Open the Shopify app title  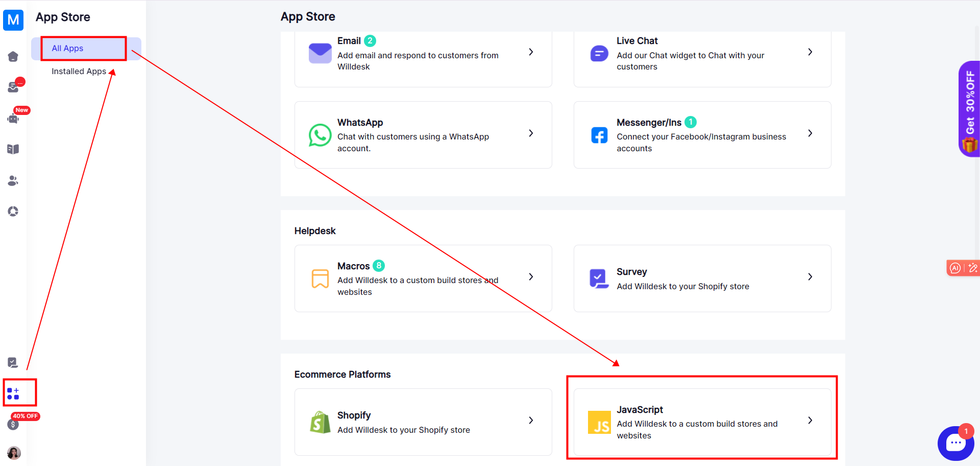tap(354, 415)
